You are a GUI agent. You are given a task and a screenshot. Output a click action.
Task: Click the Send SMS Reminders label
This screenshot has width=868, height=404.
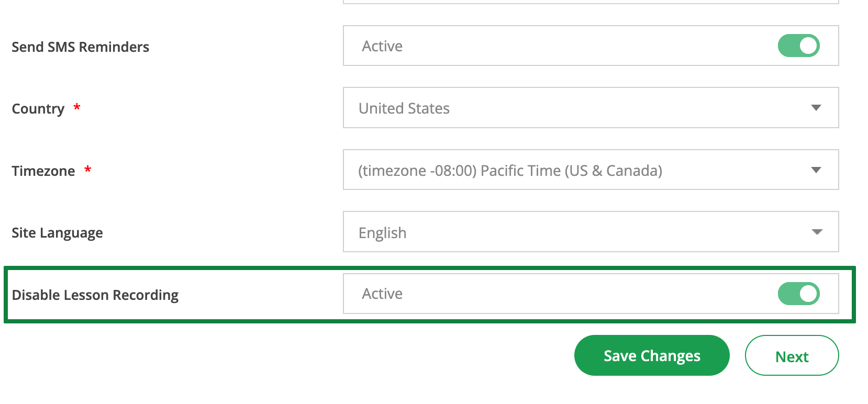tap(80, 47)
